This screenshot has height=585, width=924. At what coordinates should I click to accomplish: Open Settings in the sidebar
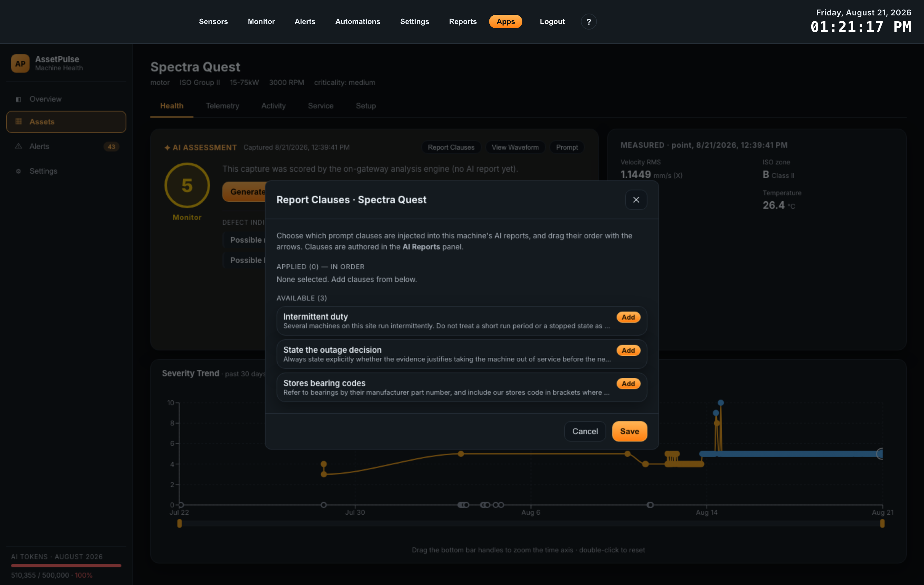[x=66, y=171]
